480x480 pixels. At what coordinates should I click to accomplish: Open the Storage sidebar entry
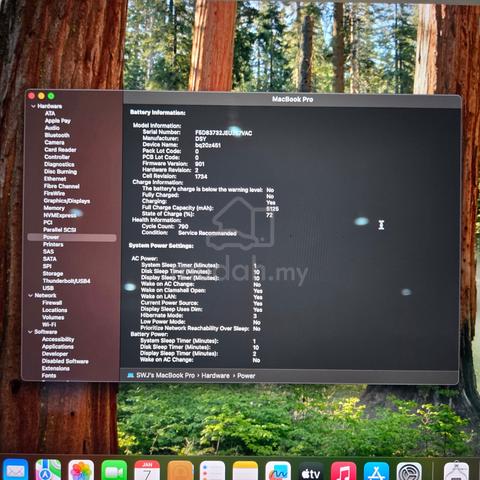53,274
